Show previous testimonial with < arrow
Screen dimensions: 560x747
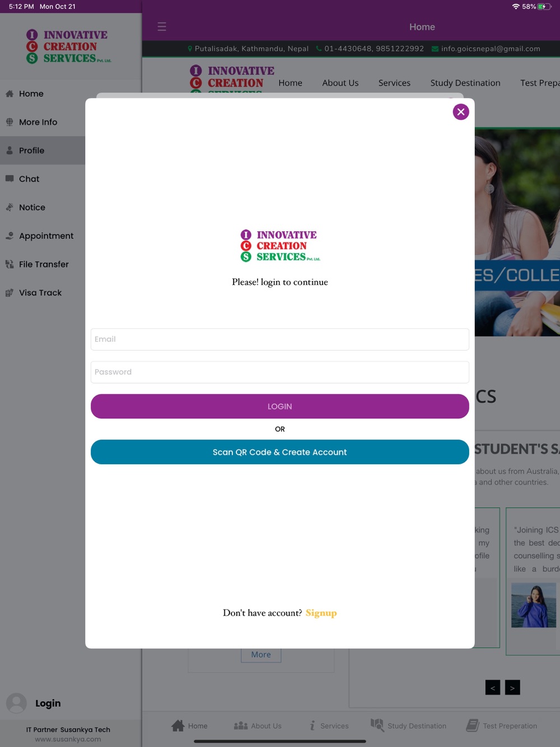point(493,688)
